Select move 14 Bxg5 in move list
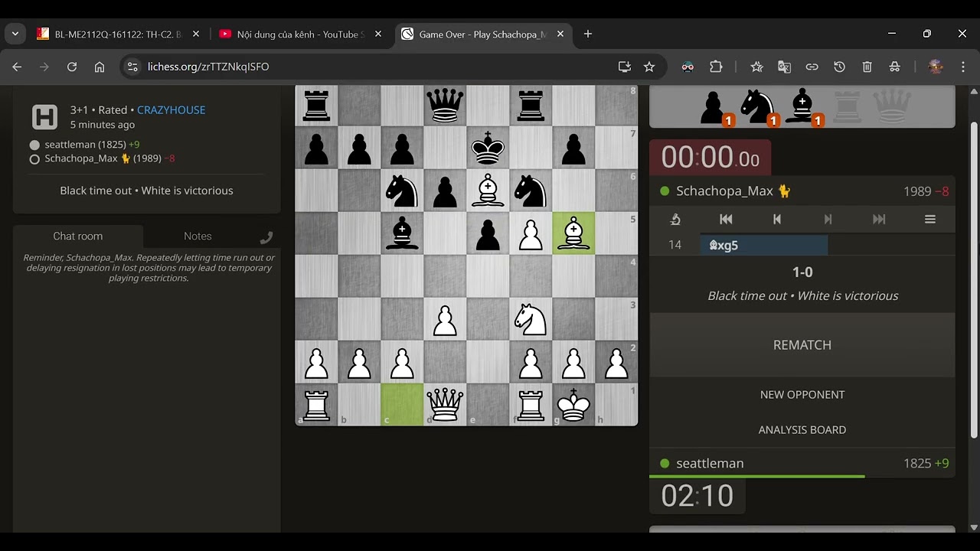The image size is (980, 551). click(x=764, y=245)
